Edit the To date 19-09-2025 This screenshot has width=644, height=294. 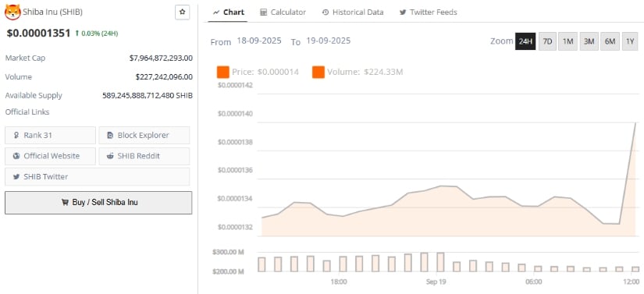pos(328,41)
